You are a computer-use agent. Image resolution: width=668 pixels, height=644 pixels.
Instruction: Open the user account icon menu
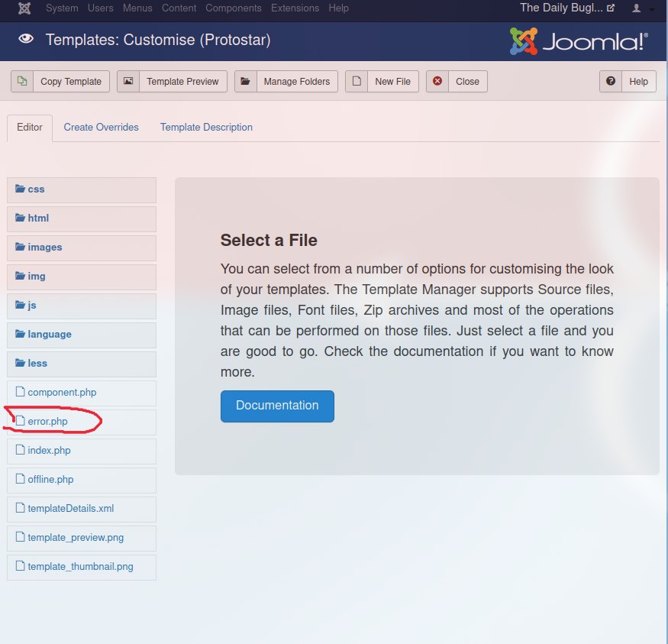(x=636, y=8)
